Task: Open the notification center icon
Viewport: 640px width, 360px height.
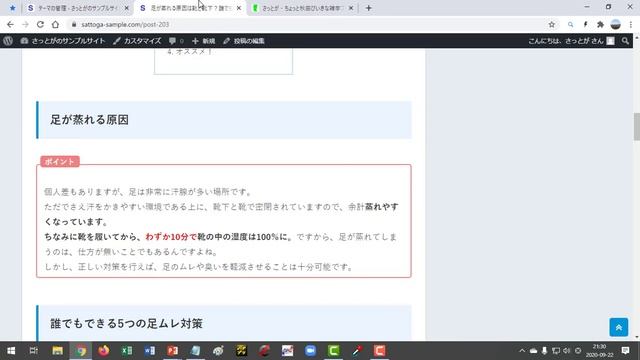Action: [625, 351]
